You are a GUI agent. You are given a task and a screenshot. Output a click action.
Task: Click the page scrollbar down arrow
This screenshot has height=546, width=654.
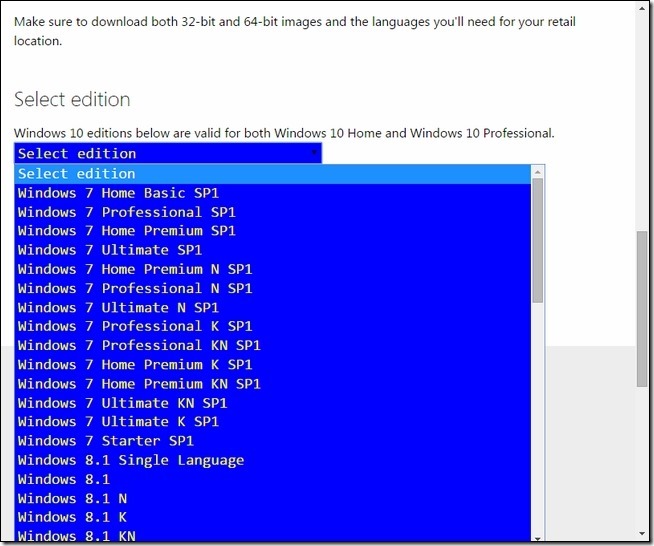(x=642, y=533)
